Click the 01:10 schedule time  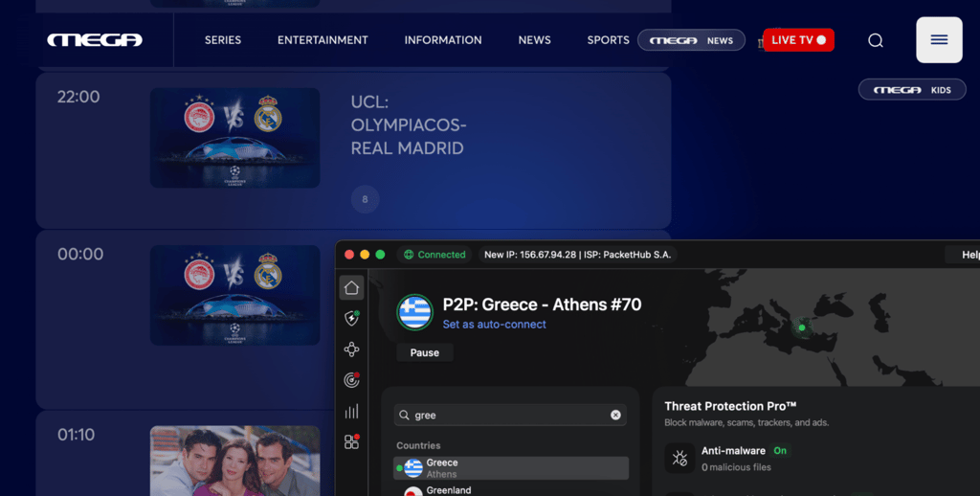[x=77, y=435]
